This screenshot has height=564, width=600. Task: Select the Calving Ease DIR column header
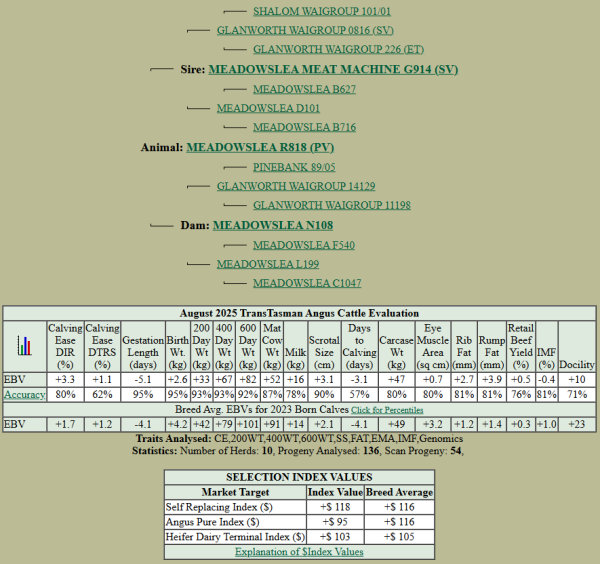pyautogui.click(x=65, y=346)
